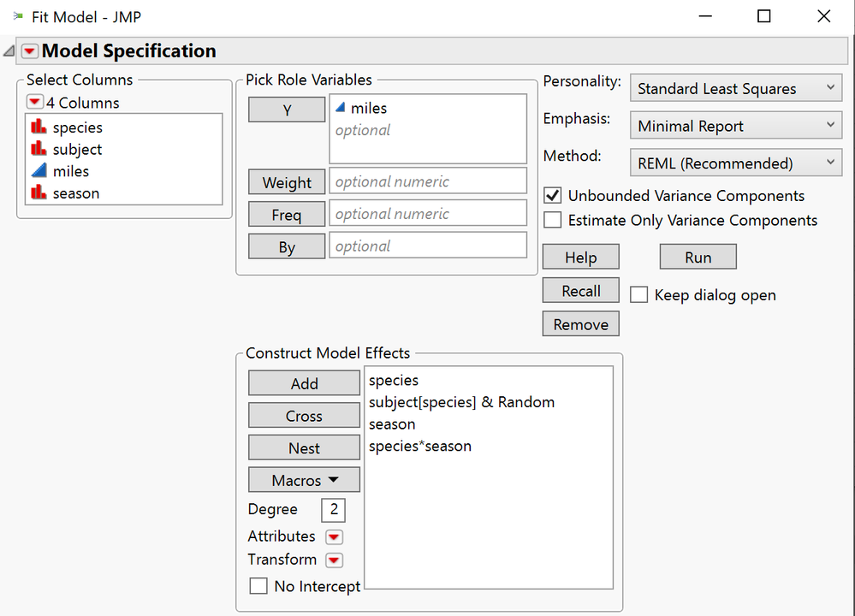
Task: Click the Recall button
Action: (x=580, y=290)
